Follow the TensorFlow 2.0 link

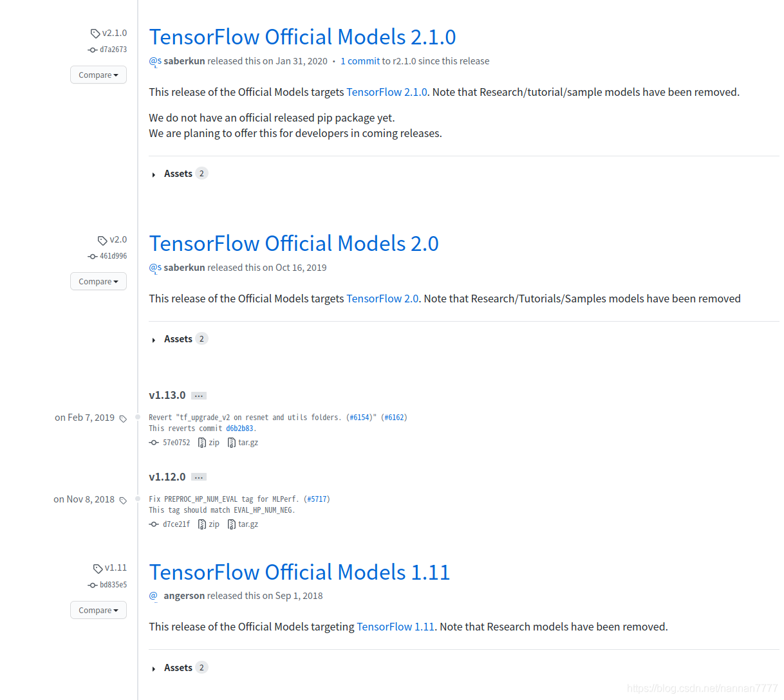pyautogui.click(x=382, y=299)
